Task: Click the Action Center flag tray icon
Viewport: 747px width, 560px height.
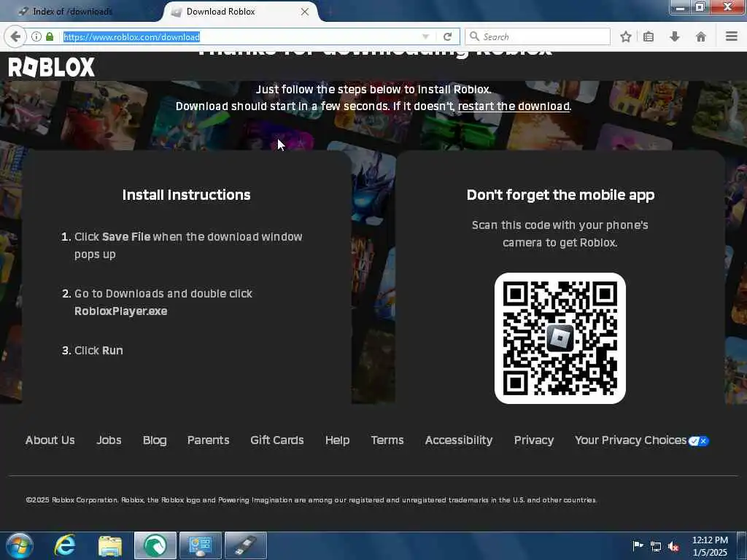Action: [x=638, y=545]
